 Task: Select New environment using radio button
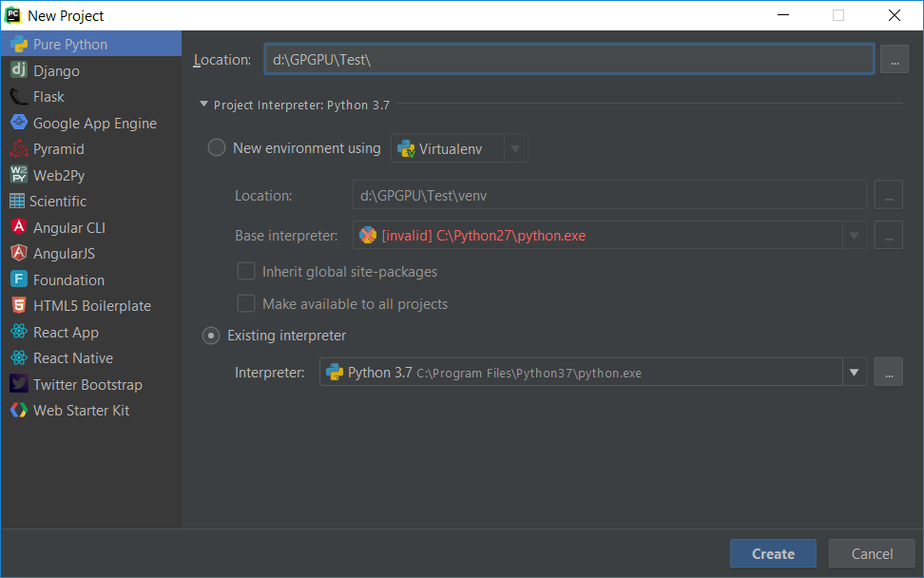217,147
